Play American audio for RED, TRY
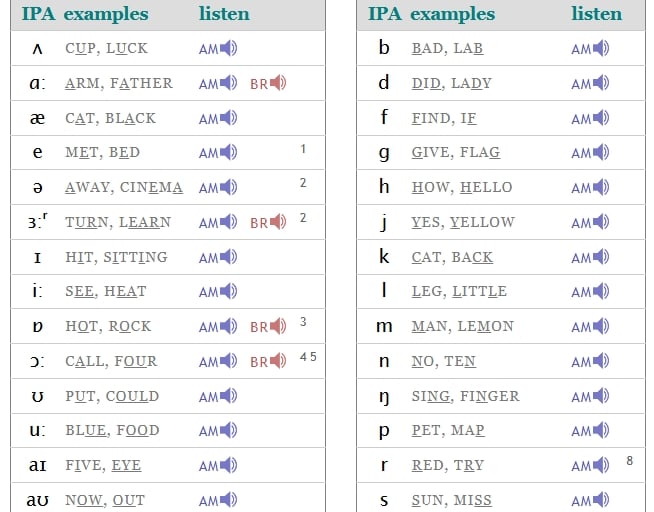 tap(590, 465)
